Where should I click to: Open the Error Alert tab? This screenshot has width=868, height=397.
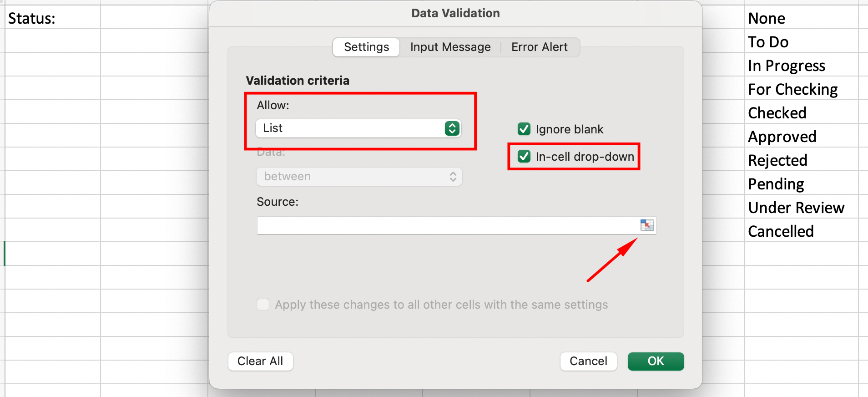coord(539,47)
